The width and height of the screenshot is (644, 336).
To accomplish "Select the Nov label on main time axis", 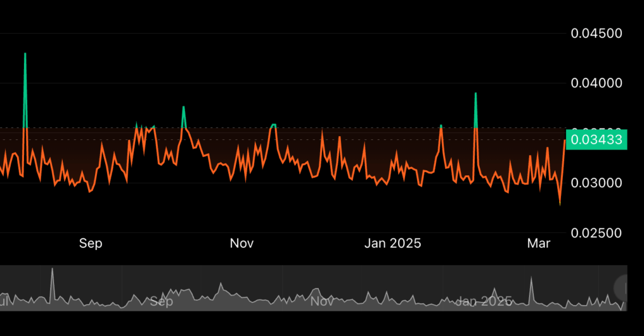I will 241,244.
